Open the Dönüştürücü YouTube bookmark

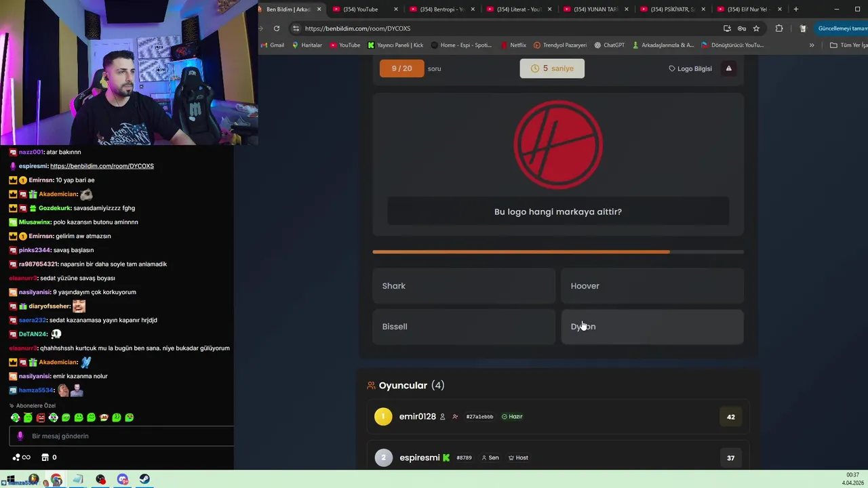732,45
